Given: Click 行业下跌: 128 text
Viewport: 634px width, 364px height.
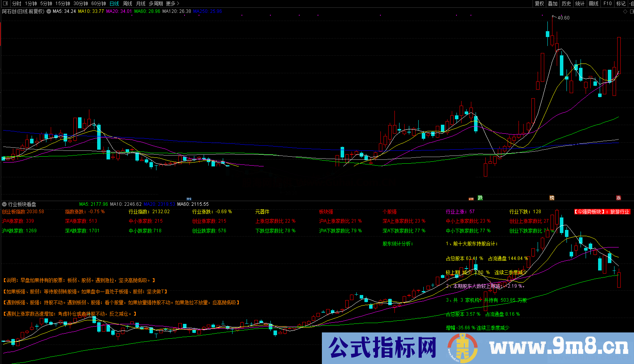Looking at the screenshot, I should (x=525, y=212).
